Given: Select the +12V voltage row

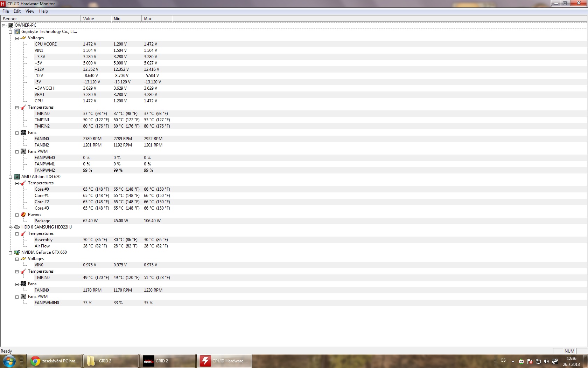Looking at the screenshot, I should tap(310, 69).
